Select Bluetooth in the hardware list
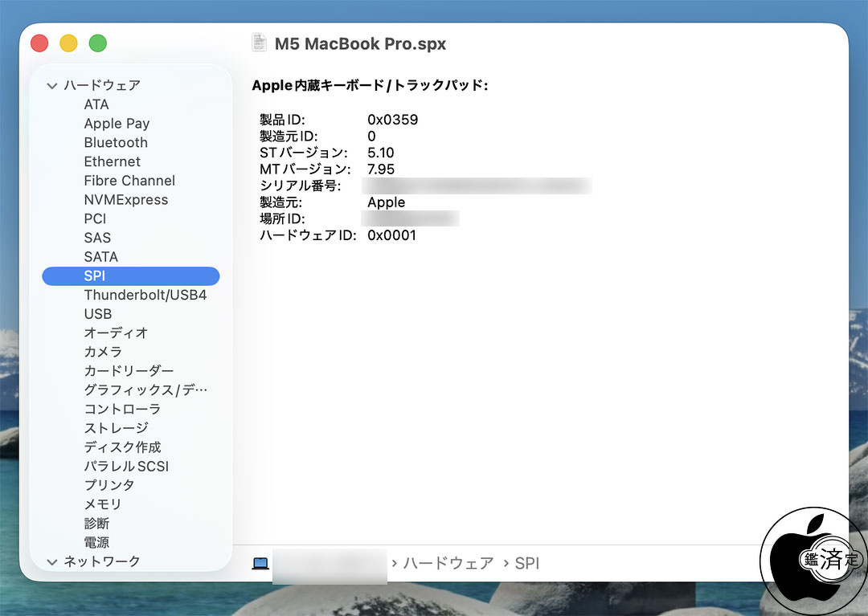868x616 pixels. click(x=116, y=142)
